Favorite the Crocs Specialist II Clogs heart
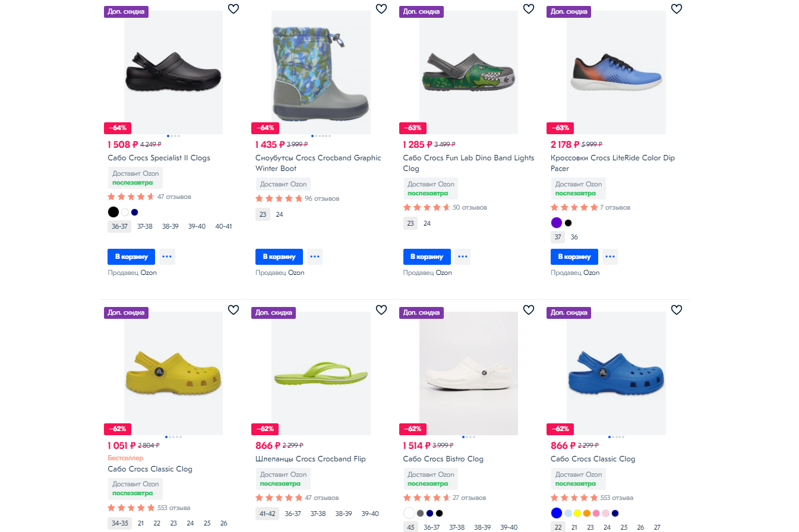Image resolution: width=799 pixels, height=532 pixels. pos(233,9)
